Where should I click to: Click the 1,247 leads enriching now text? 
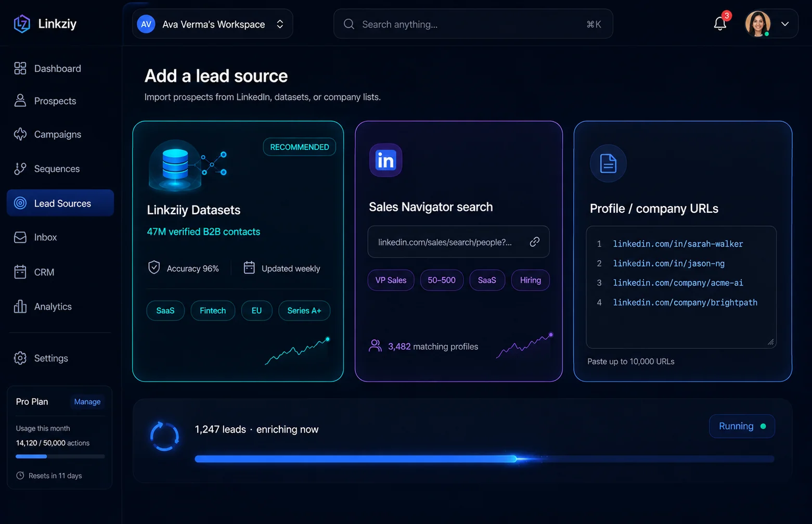pyautogui.click(x=256, y=429)
